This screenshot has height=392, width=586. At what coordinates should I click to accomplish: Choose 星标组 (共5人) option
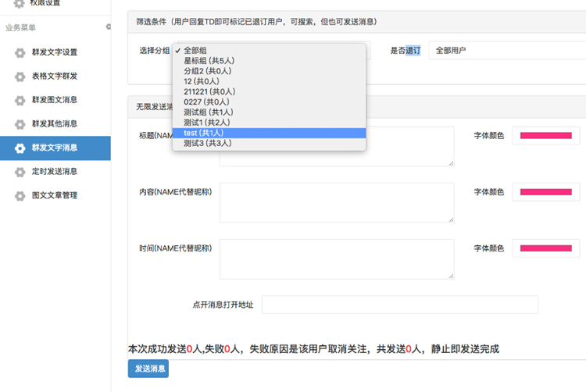tap(269, 61)
